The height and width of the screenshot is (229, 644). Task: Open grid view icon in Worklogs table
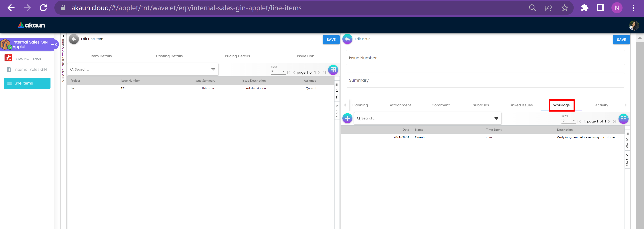point(623,119)
